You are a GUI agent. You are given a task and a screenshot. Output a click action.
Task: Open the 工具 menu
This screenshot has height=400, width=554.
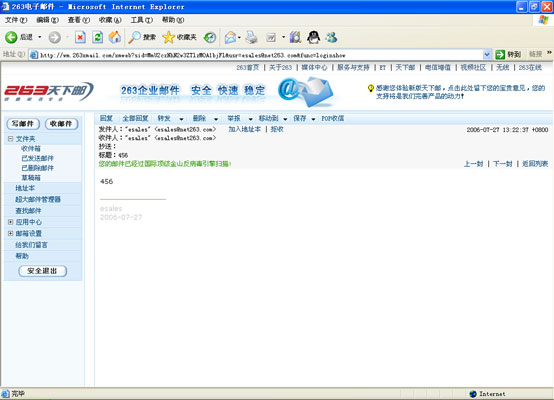coord(142,20)
